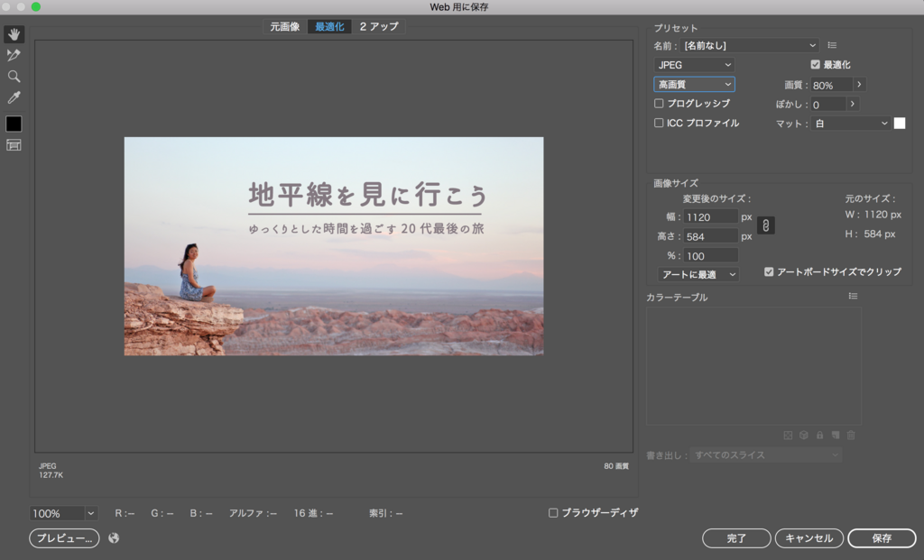Click the 幅 width field showing 1120

coord(711,216)
